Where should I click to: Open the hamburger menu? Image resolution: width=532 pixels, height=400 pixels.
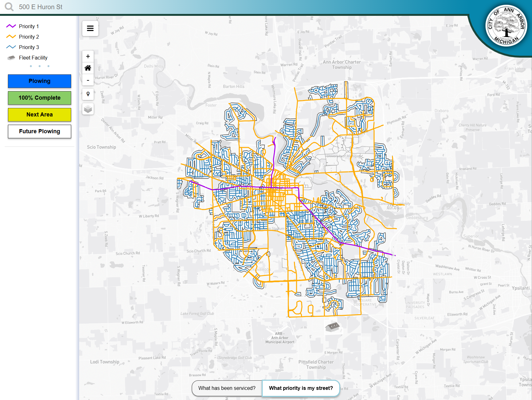[x=90, y=28]
